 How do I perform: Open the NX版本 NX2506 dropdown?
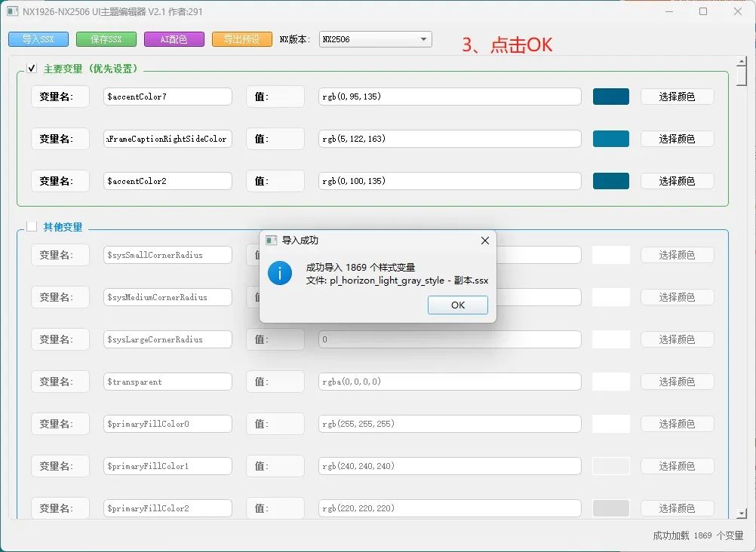[375, 39]
